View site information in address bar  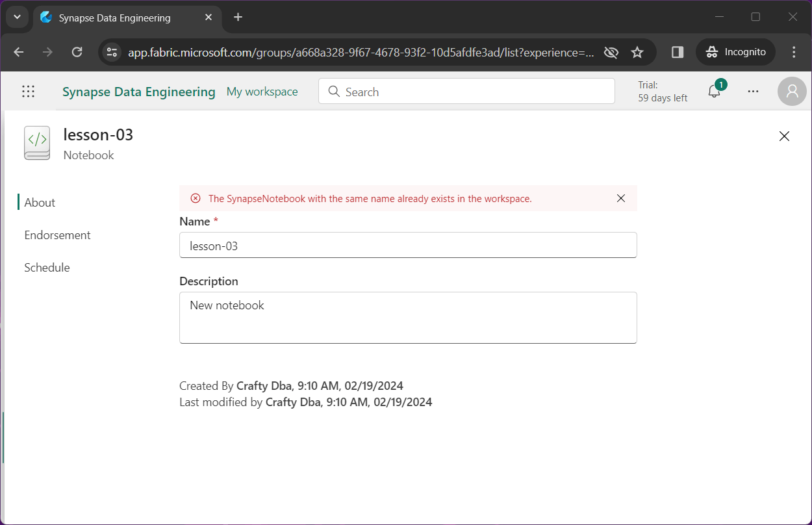click(112, 52)
